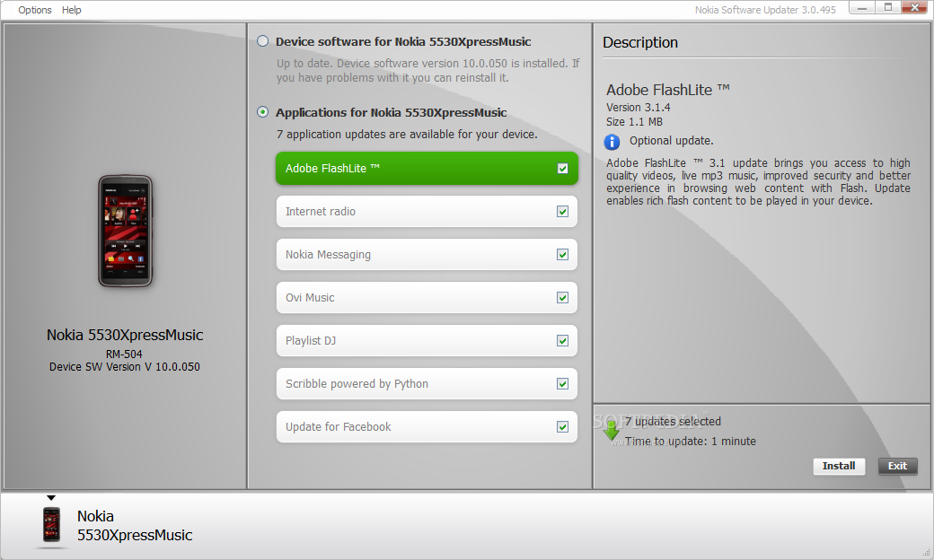Minimize the Nokia Software Updater window
The image size is (934, 560).
pos(862,8)
